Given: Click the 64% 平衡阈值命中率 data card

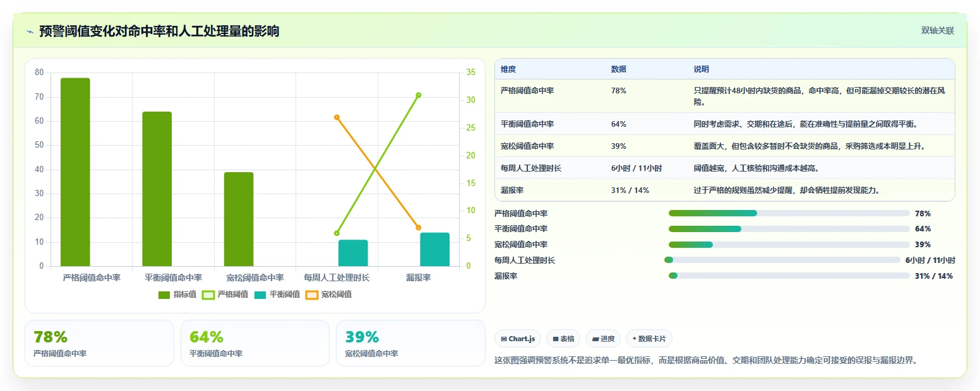Looking at the screenshot, I should pyautogui.click(x=255, y=343).
